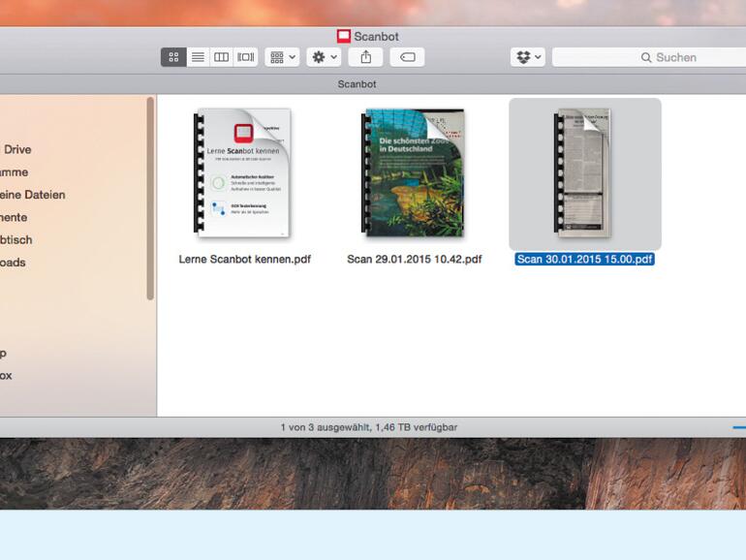
Task: Click the Edit Tags toolbar button
Action: click(x=407, y=57)
